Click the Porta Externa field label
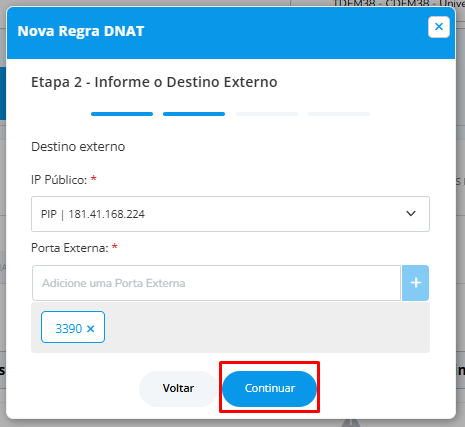The width and height of the screenshot is (465, 427). click(x=70, y=248)
